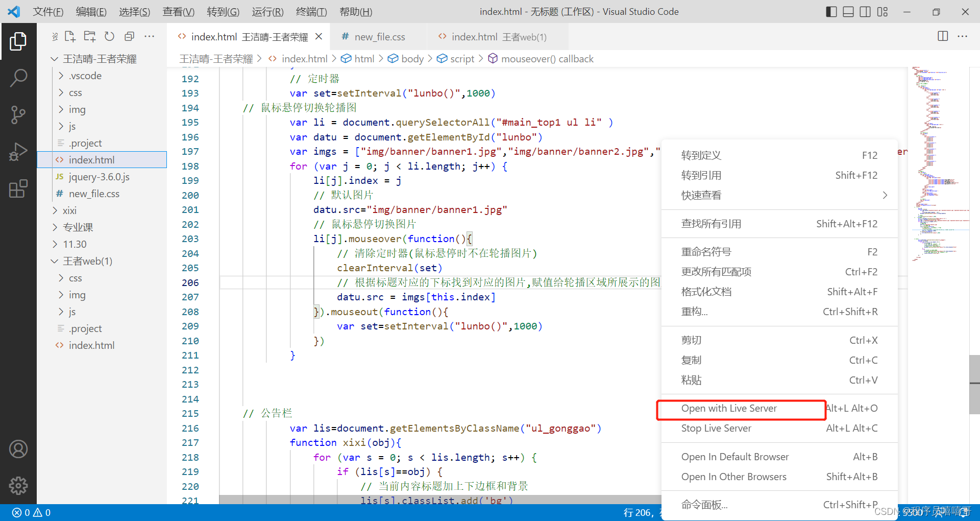Select index.html under 王者web(1)
Image resolution: width=980 pixels, height=521 pixels.
[102, 345]
